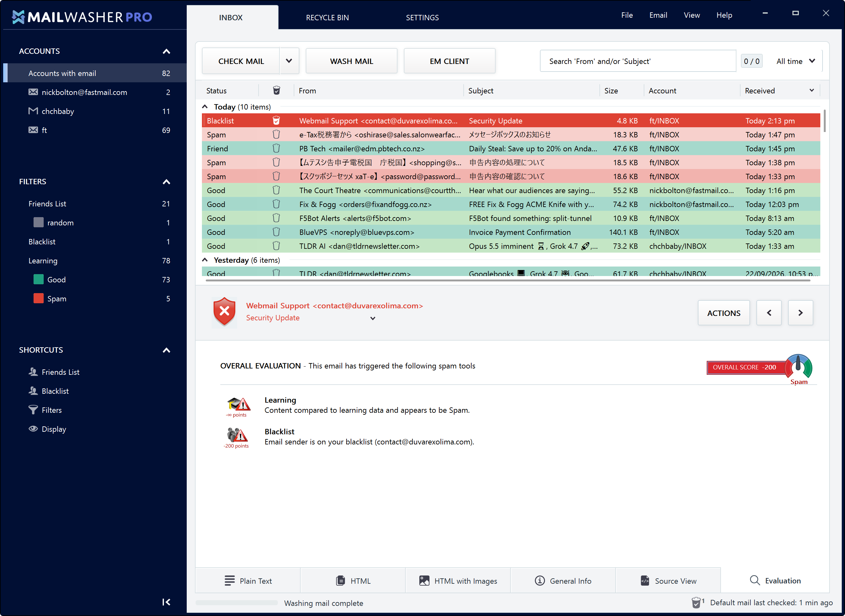845x616 pixels.
Task: Mark the F5Bot Alerts email for deletion
Action: (x=276, y=218)
